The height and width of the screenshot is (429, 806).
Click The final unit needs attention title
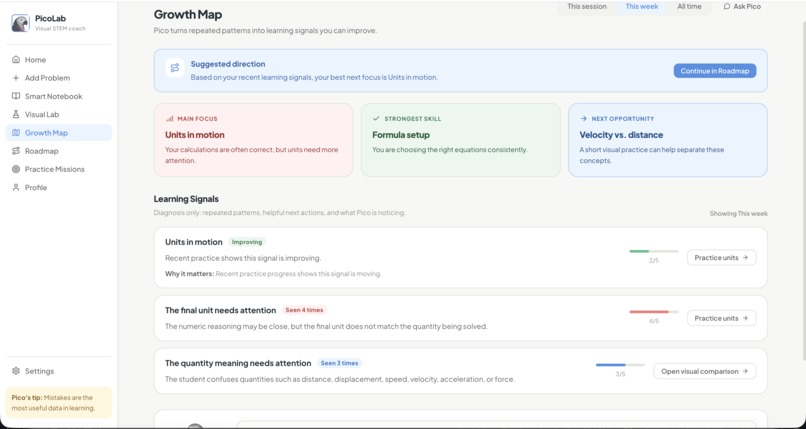[x=221, y=310]
